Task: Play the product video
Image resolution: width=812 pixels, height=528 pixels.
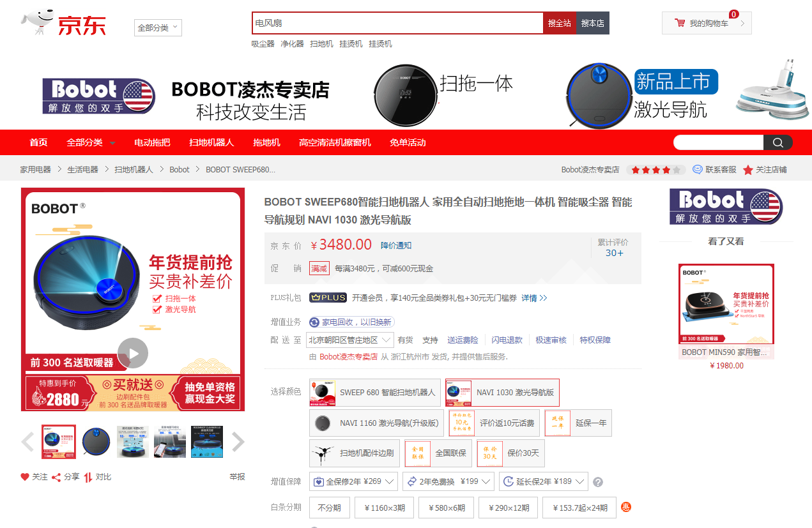Action: 133,353
